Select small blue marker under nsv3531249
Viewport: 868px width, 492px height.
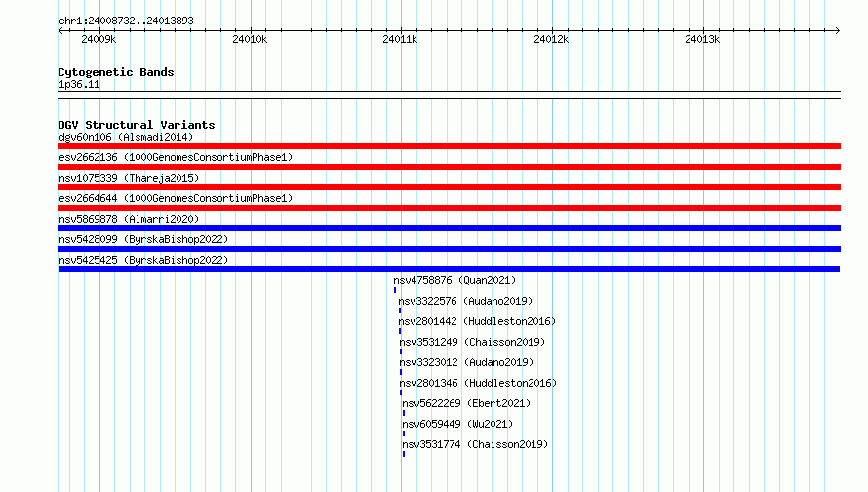point(401,351)
